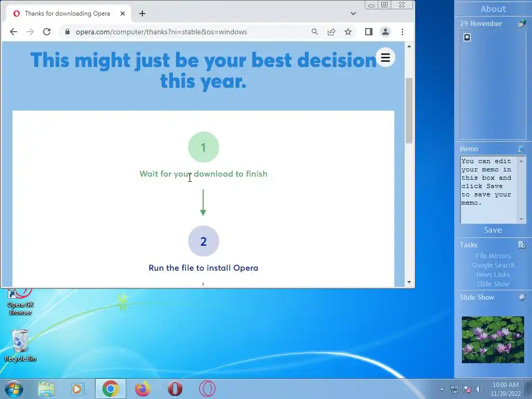Click the page scrollbar up arrow
This screenshot has height=399, width=532.
(409, 46)
